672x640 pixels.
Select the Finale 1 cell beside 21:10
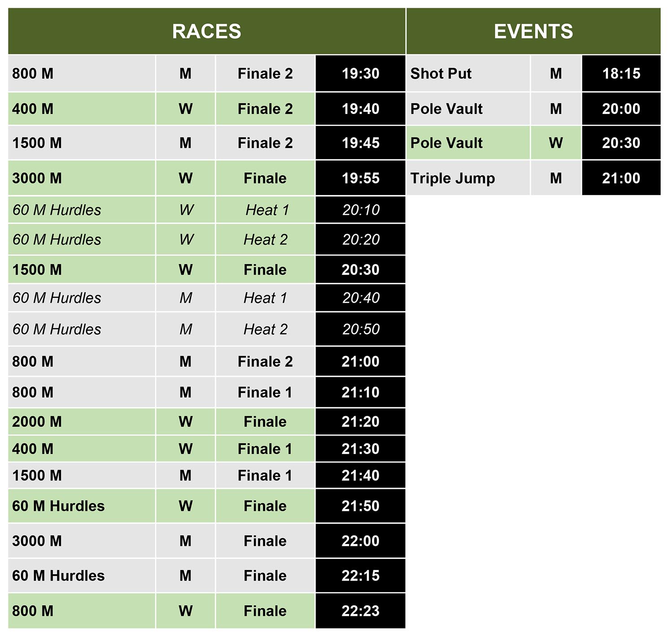pyautogui.click(x=265, y=392)
